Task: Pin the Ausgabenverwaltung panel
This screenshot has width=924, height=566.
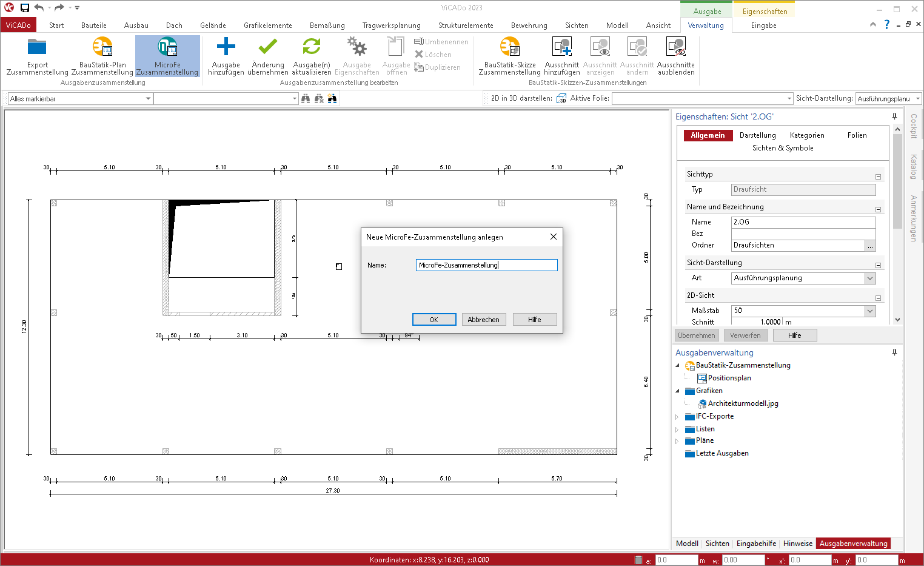Action: (894, 352)
